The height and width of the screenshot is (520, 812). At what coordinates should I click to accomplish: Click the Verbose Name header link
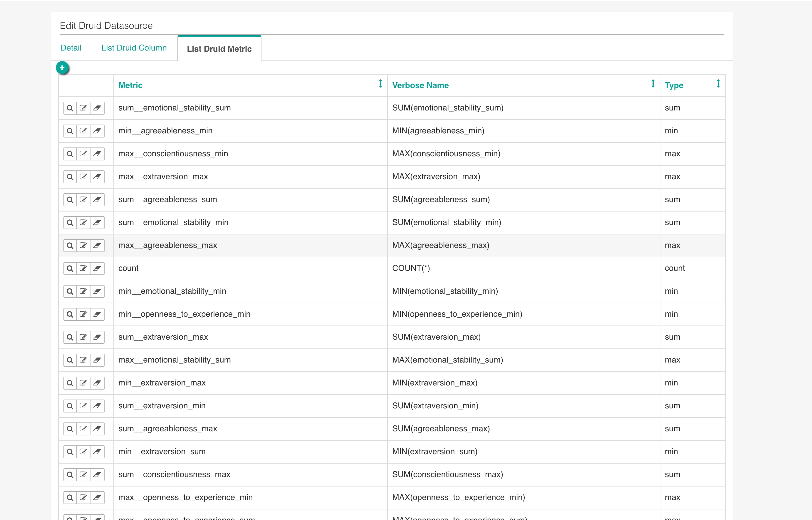tap(420, 85)
